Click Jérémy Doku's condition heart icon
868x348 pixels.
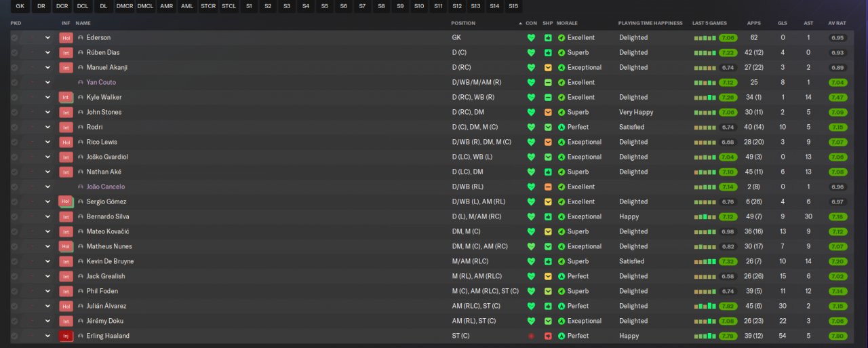pos(531,322)
